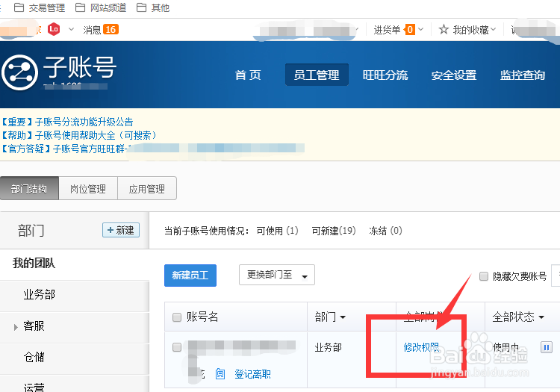Go to 首页 in navigation
Viewport: 560px width, 392px height.
pos(248,75)
